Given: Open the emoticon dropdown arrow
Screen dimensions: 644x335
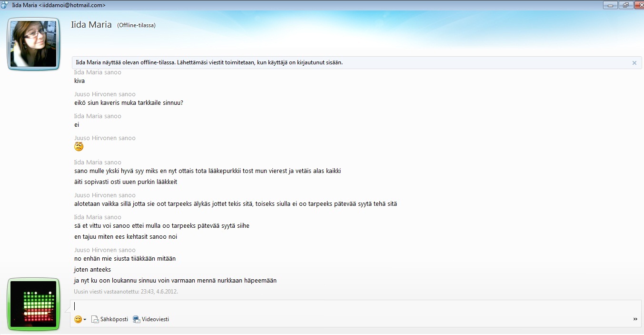Looking at the screenshot, I should 85,320.
